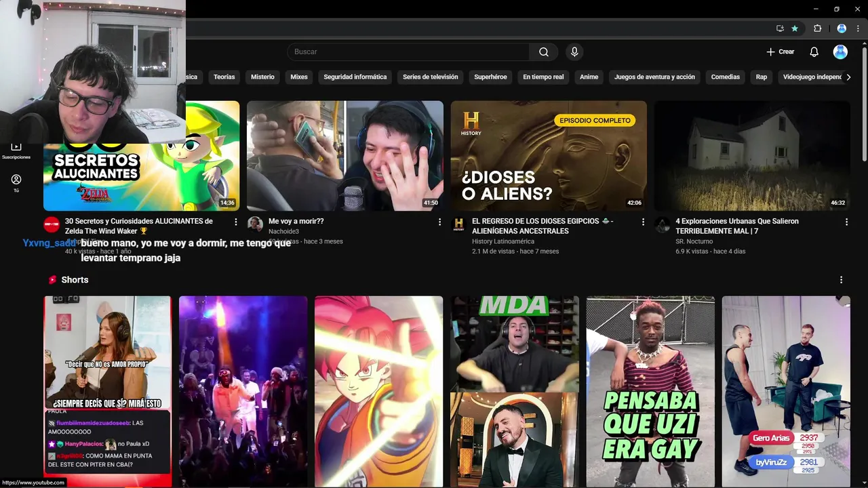Select the En tiempo real chip
This screenshot has width=868, height=488.
pyautogui.click(x=543, y=77)
